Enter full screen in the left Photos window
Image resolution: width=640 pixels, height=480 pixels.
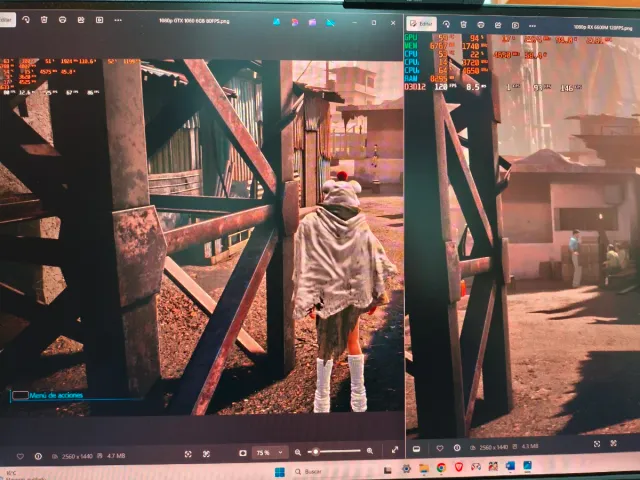395,450
